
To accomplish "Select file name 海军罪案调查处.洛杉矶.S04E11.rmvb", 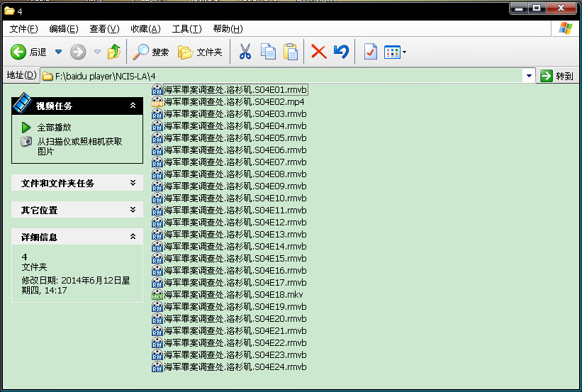I will [x=235, y=211].
